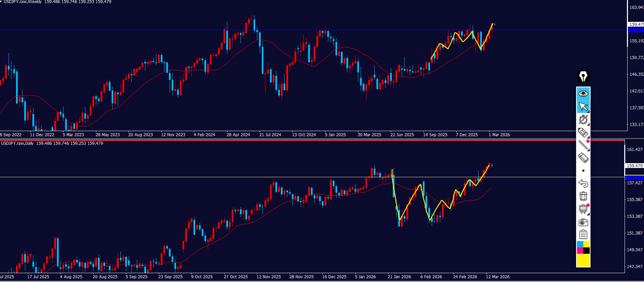Select the cursor arrow tool
Screen dimensions: 644x282
[x=583, y=107]
